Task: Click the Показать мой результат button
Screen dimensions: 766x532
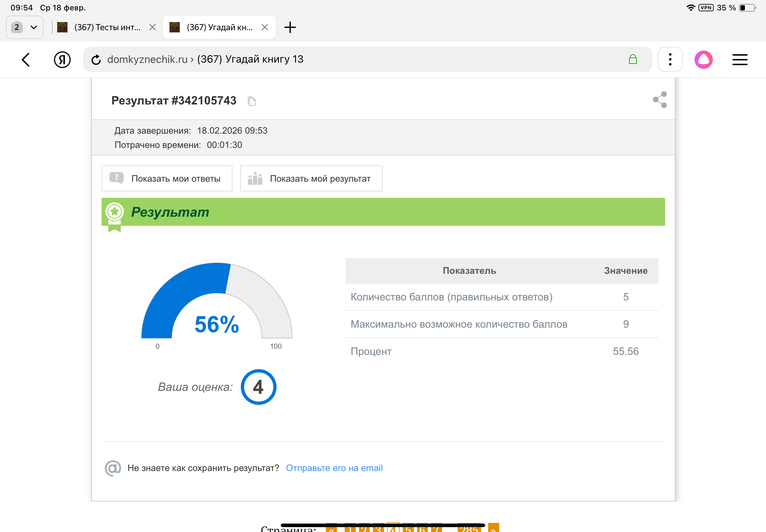Action: (311, 179)
